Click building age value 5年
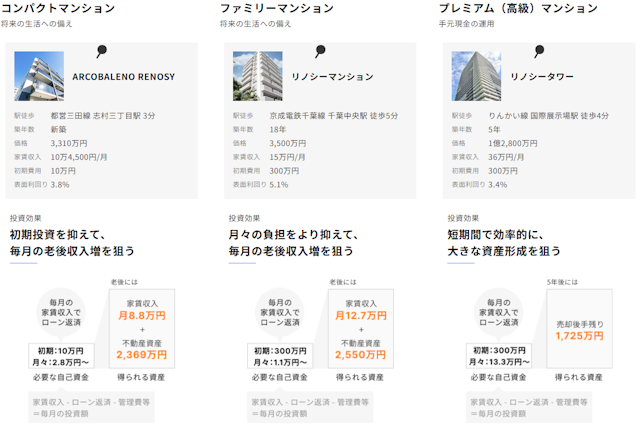This screenshot has height=427, width=640. [x=494, y=129]
